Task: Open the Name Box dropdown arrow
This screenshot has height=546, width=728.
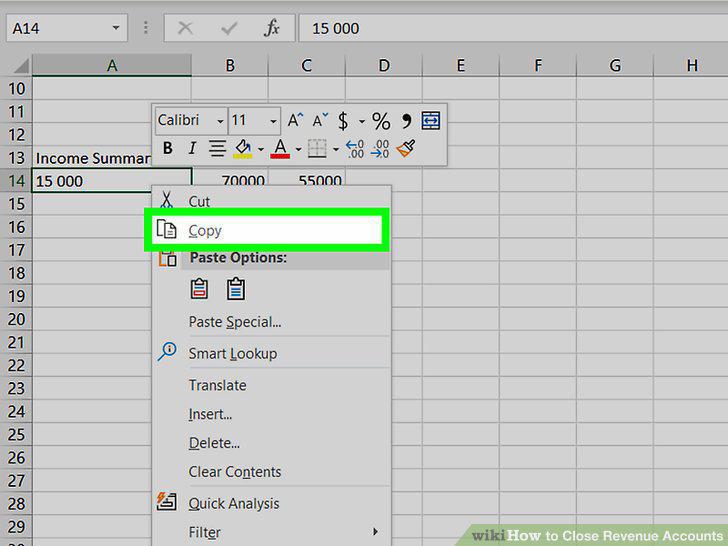Action: pyautogui.click(x=116, y=28)
